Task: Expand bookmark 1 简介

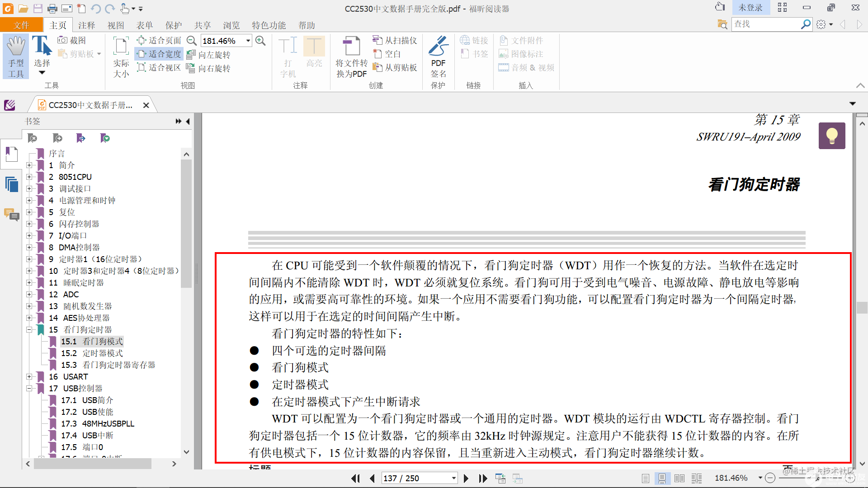Action: coord(29,165)
